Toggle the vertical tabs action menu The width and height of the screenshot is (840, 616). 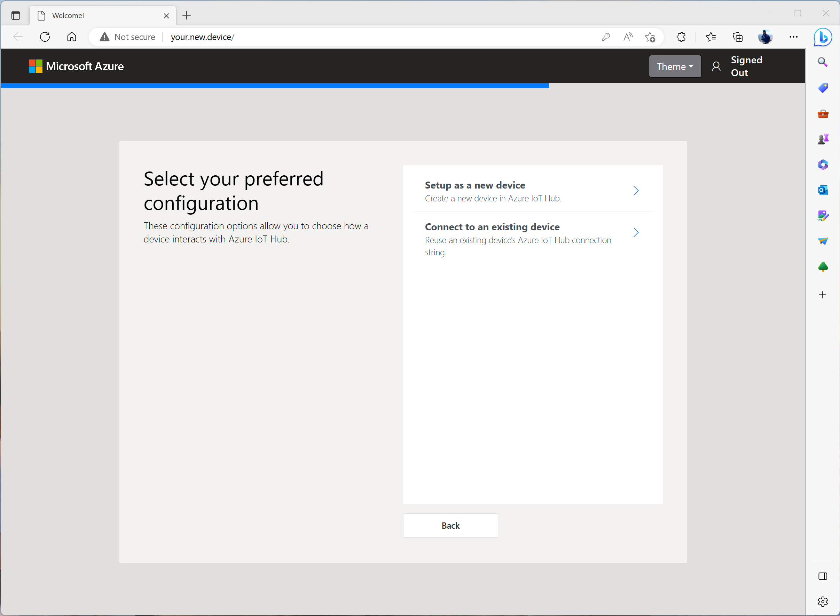[x=16, y=16]
